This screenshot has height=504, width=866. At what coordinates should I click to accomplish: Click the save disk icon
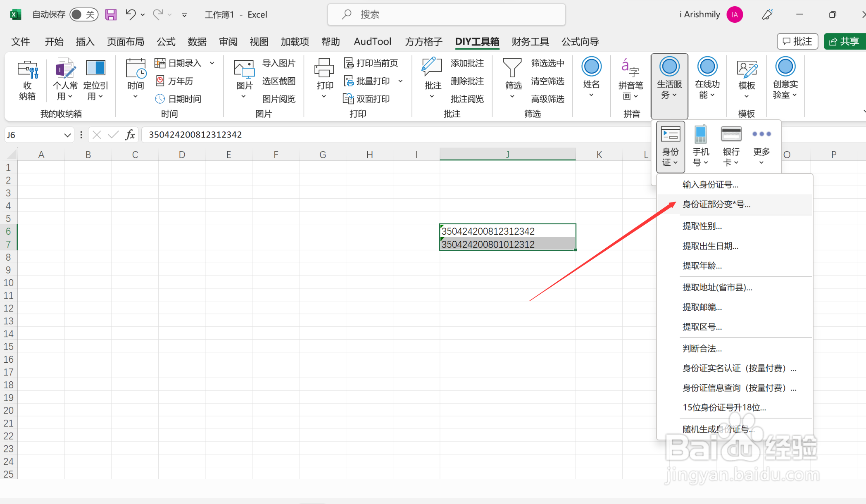point(111,15)
